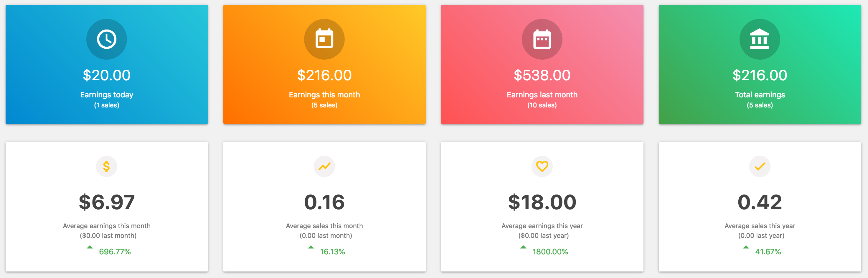
Task: Click the $20.00 earnings today amount
Action: click(106, 75)
